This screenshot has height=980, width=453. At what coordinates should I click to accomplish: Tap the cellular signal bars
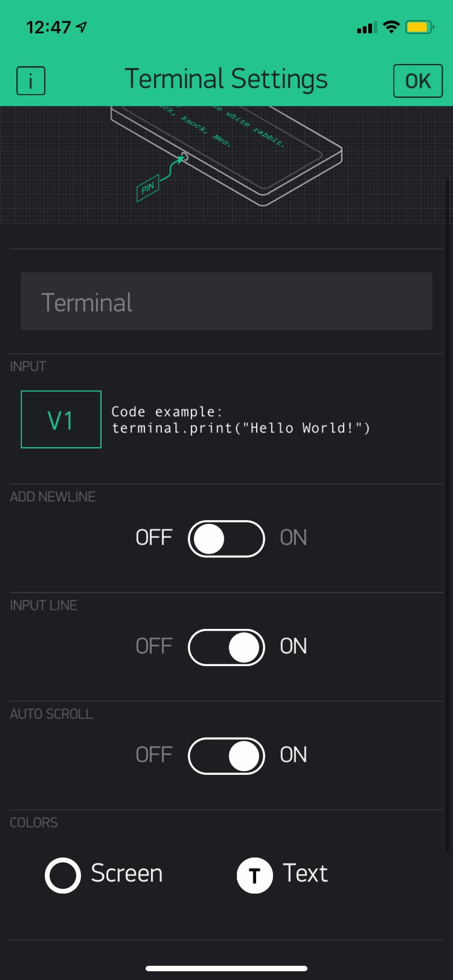pyautogui.click(x=367, y=27)
